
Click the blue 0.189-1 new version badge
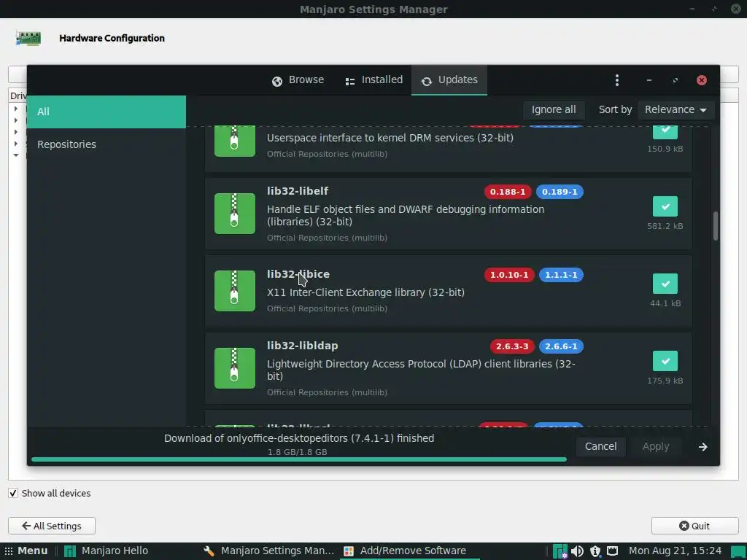[560, 192]
